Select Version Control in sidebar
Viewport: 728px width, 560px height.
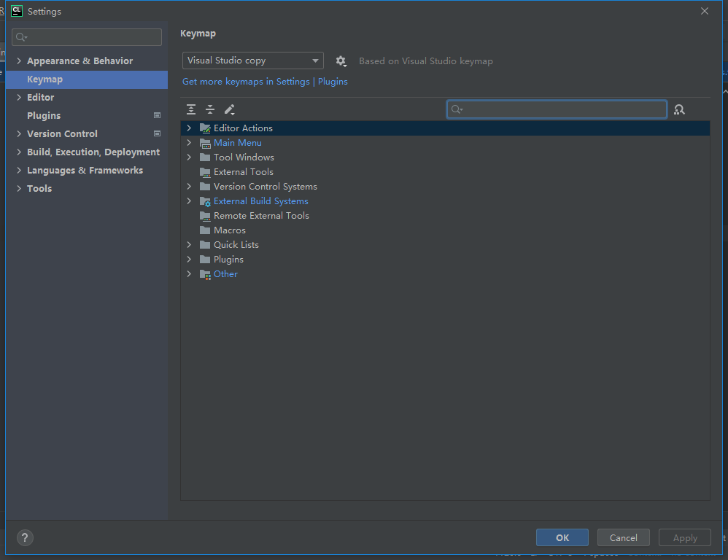(87, 133)
